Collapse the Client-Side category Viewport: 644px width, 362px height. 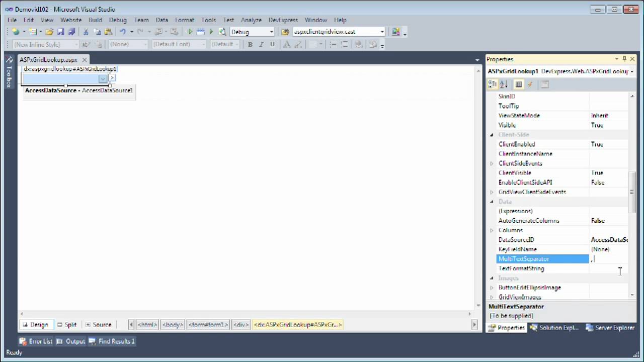492,135
